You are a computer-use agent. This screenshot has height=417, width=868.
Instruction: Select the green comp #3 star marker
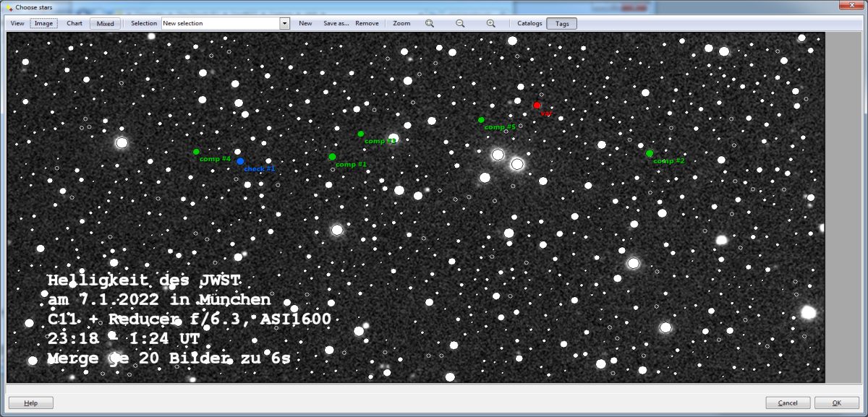click(x=360, y=134)
